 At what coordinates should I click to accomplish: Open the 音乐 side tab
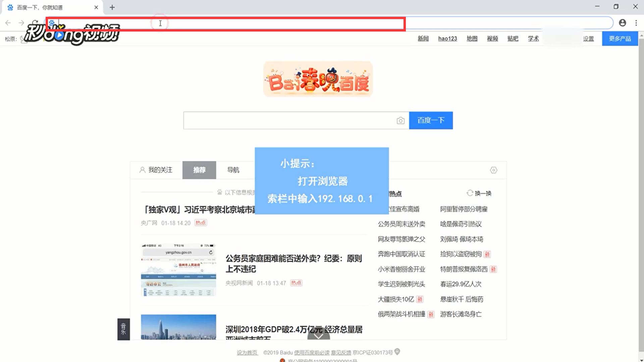pos(123,329)
